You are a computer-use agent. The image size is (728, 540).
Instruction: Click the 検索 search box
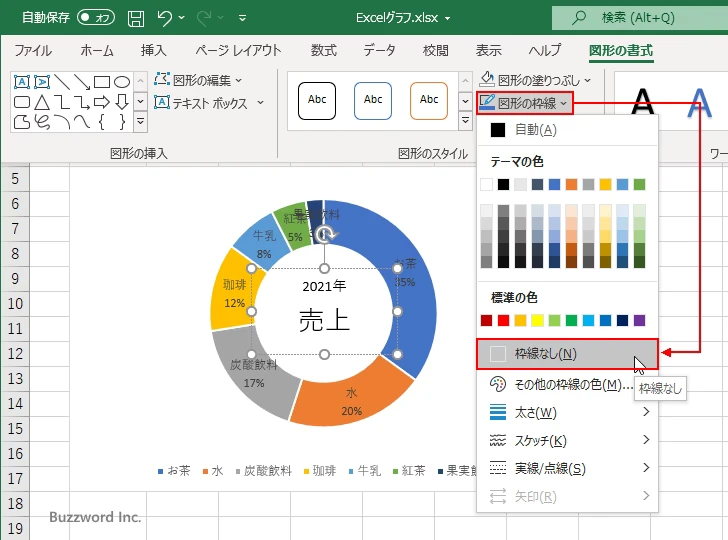click(640, 18)
